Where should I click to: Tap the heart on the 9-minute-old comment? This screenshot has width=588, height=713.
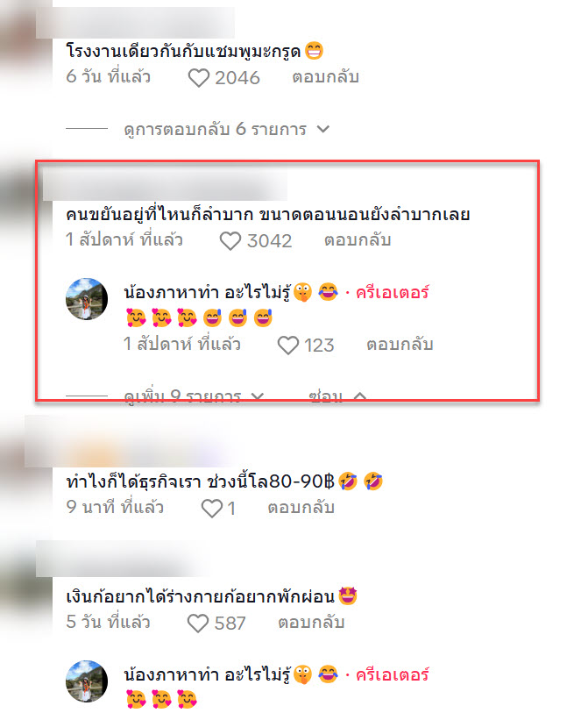[212, 508]
